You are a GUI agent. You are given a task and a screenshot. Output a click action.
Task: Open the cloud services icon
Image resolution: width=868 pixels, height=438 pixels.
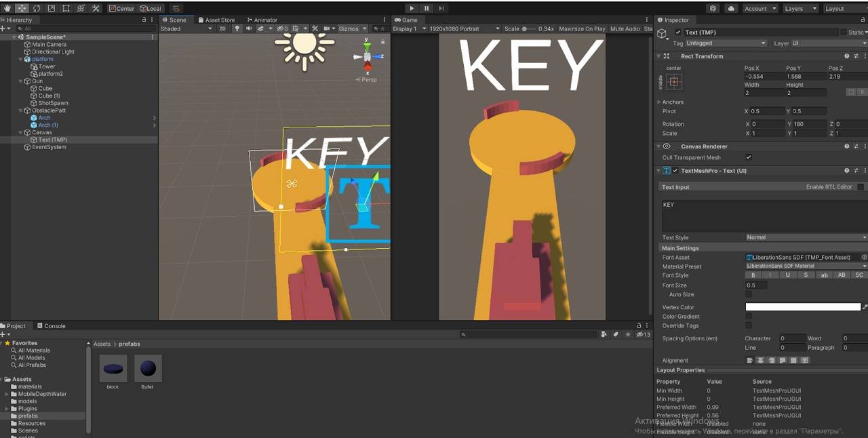coord(731,8)
